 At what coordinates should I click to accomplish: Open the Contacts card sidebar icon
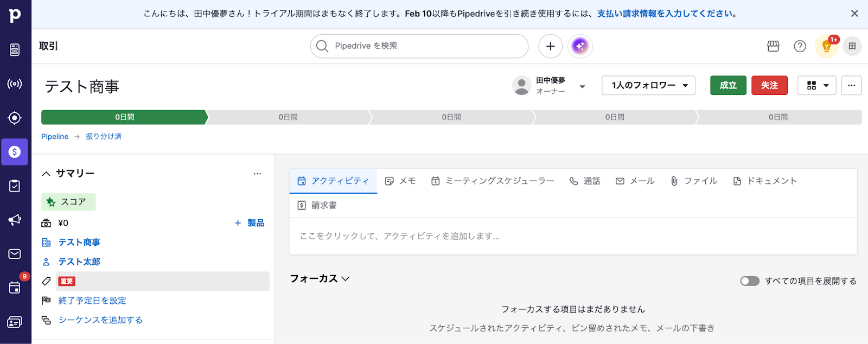coord(15,322)
